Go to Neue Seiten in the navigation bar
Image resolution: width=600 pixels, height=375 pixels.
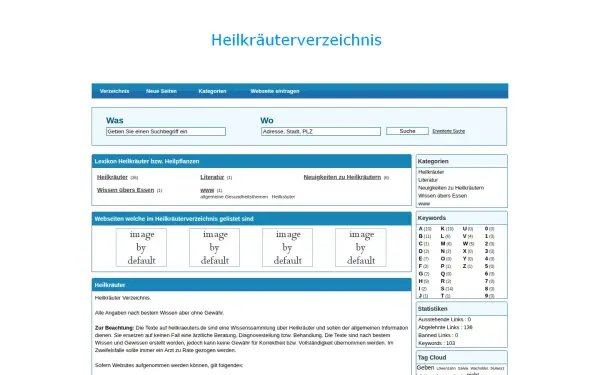point(161,91)
